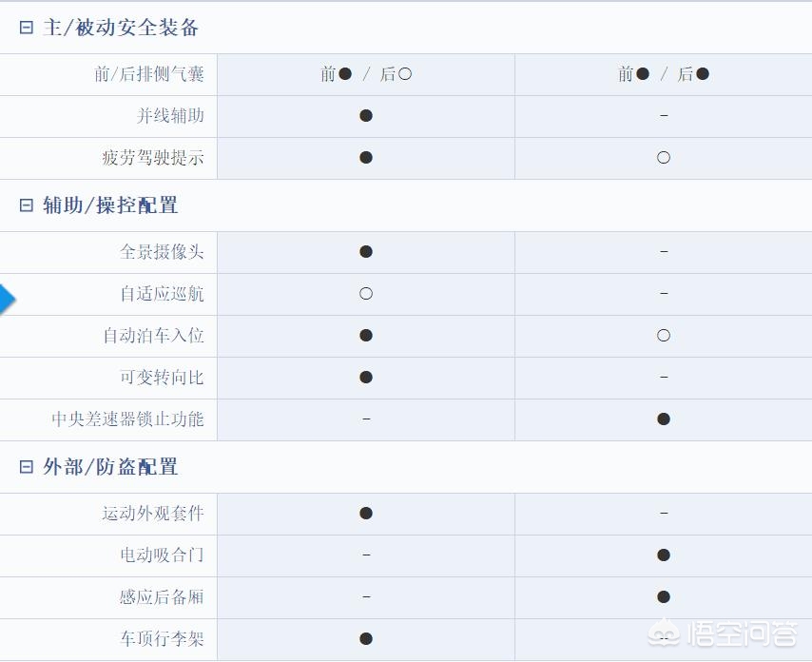Click hollow circle in 自适应巡航 row
Image resolution: width=812 pixels, height=662 pixels.
coord(366,294)
